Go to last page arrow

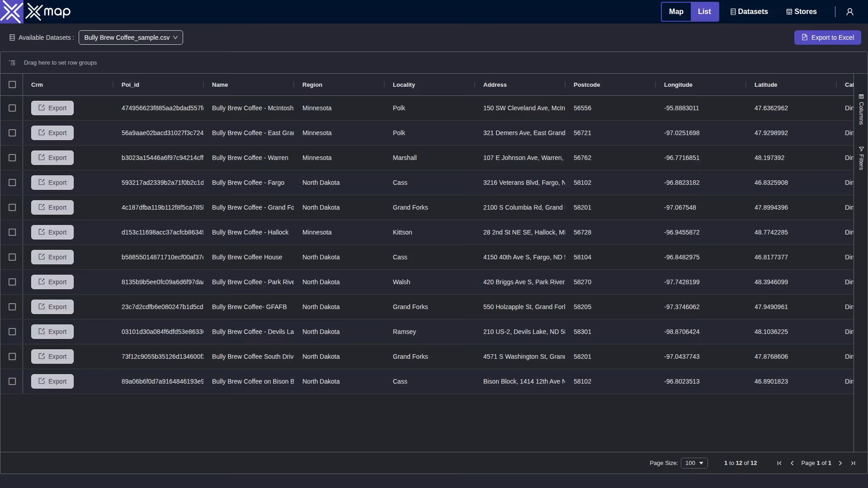click(x=853, y=463)
